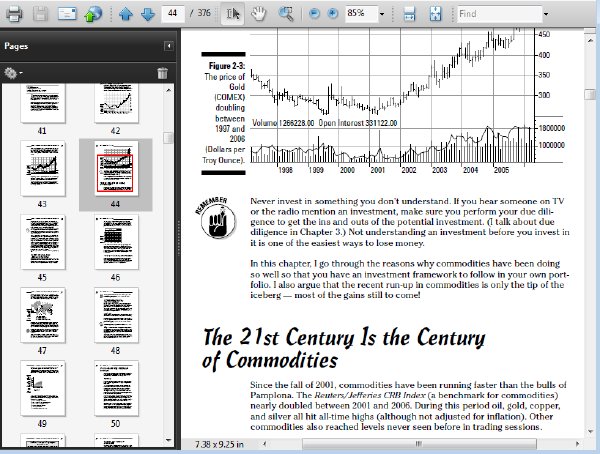Click the horizontal scrollbar thumb at bottom
Screen dimensions: 600x454
coord(419,444)
